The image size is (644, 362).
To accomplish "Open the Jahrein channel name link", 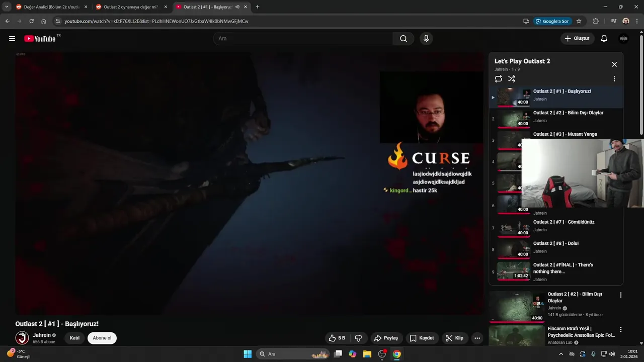I will (x=42, y=335).
